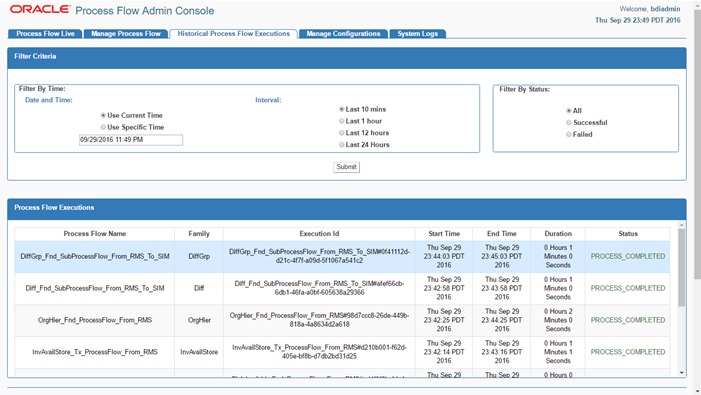Click the Oracle logo
Image resolution: width=701 pixels, height=395 pixels.
40,9
